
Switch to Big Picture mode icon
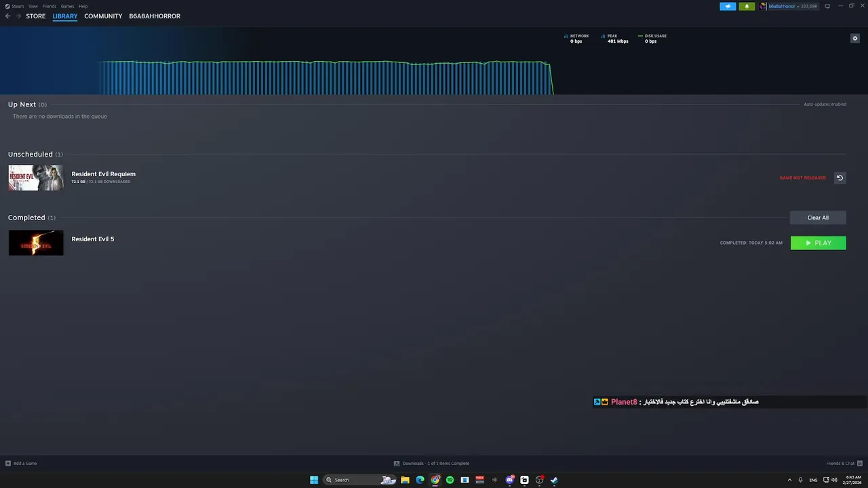point(827,6)
